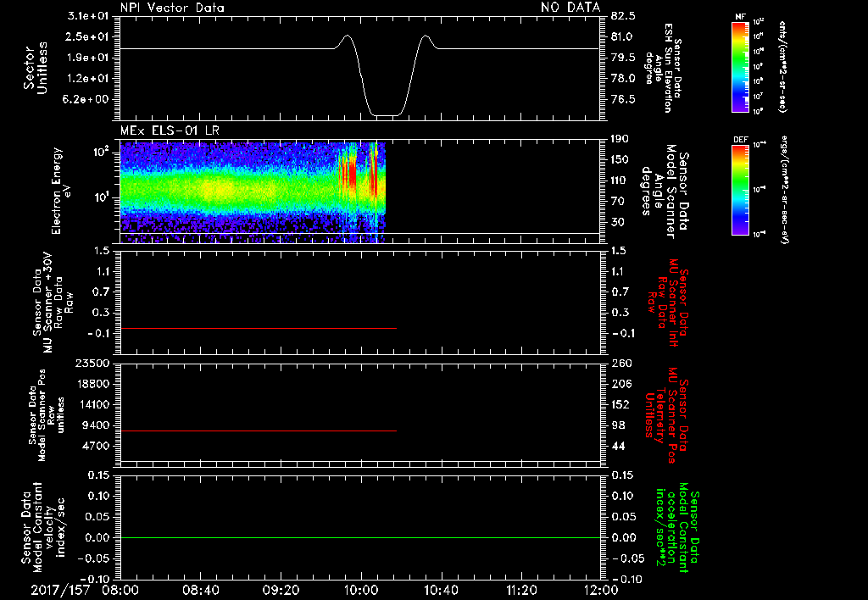
Task: Click the "1.2e+01" sector tick value
Action: [88, 78]
